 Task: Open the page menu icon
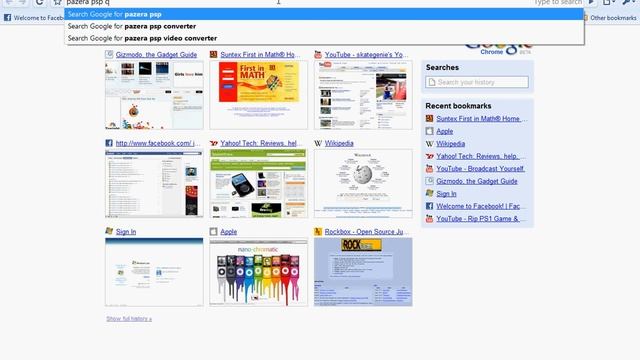coord(608,2)
